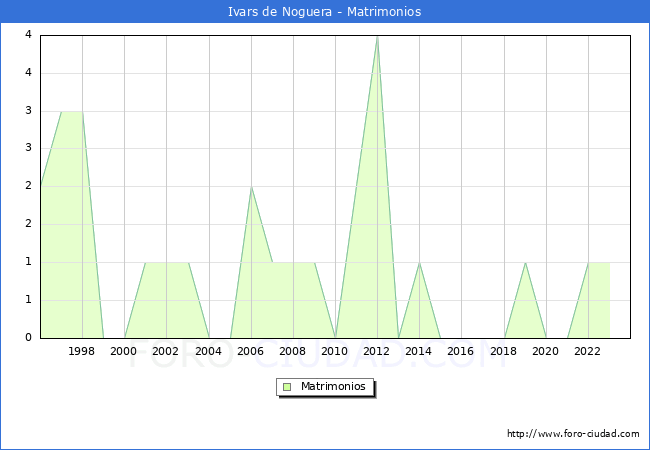
Task: Select the 2016 x-axis label
Action: tap(461, 351)
